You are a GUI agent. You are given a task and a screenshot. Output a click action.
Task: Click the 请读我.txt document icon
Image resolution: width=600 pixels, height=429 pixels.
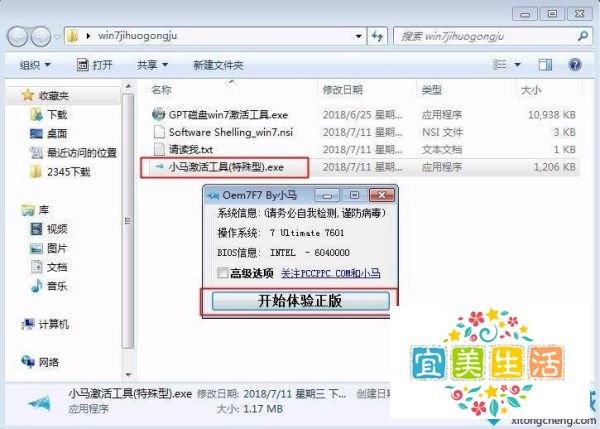(159, 149)
